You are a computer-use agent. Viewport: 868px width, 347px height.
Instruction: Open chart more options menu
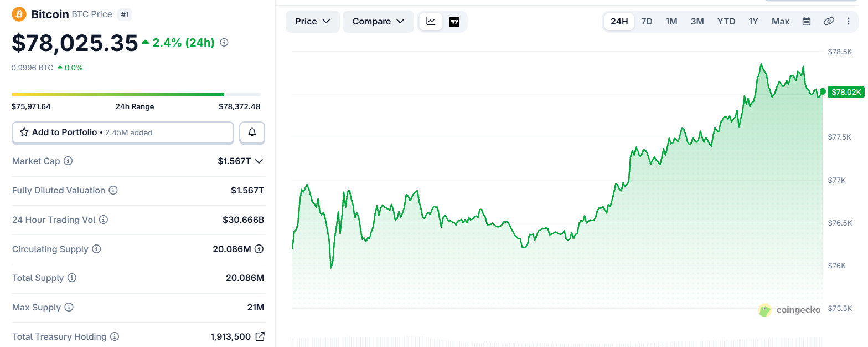coord(849,22)
